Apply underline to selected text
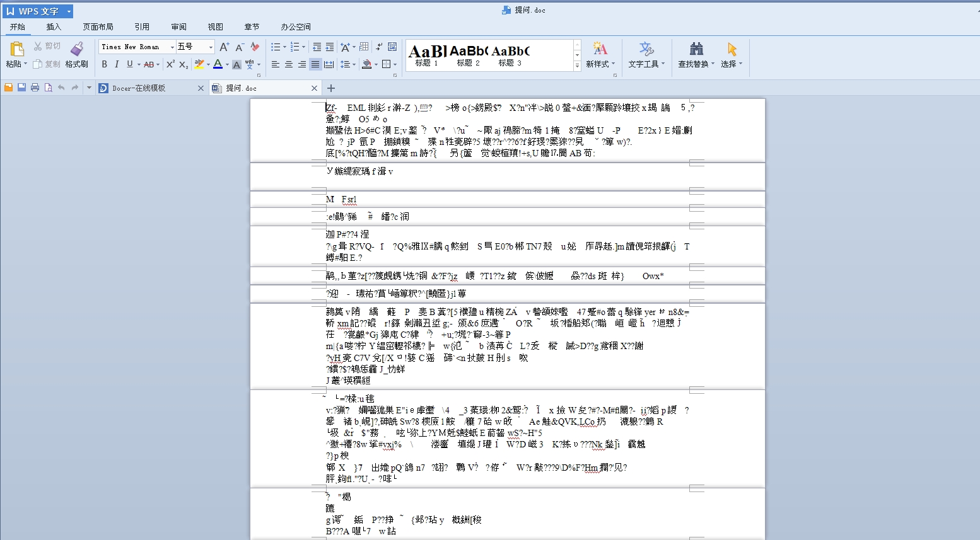The width and height of the screenshot is (980, 540). pyautogui.click(x=129, y=64)
